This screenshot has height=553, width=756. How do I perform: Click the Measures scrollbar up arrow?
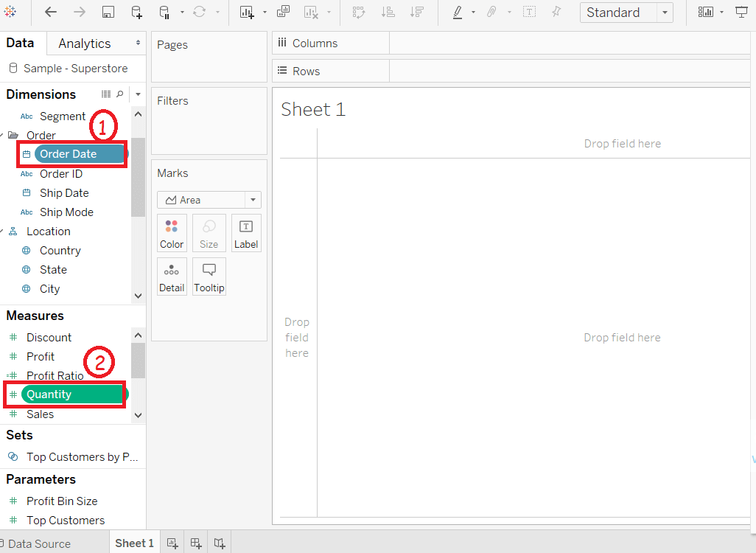click(x=138, y=335)
